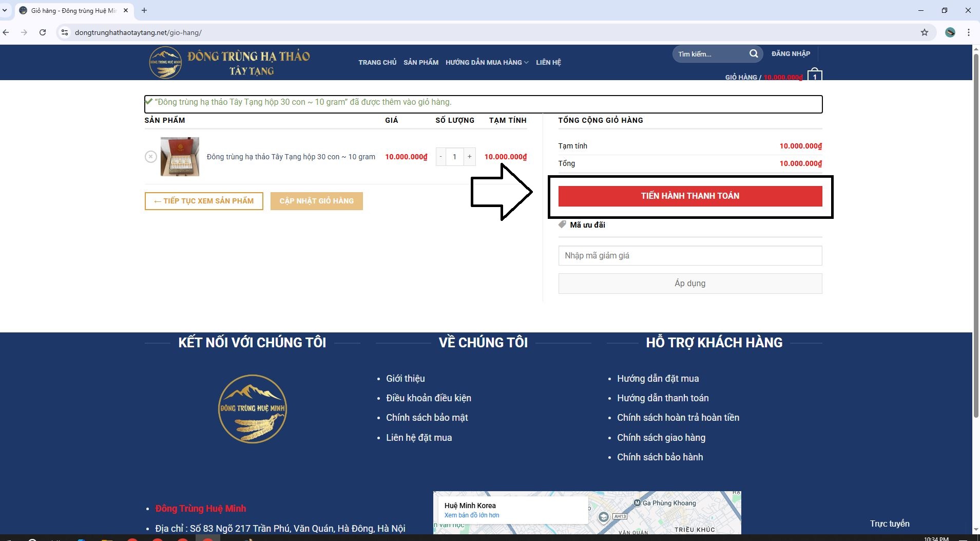Click the Đông Trùng Hạ Thảo header logo
The height and width of the screenshot is (541, 980).
tap(229, 63)
